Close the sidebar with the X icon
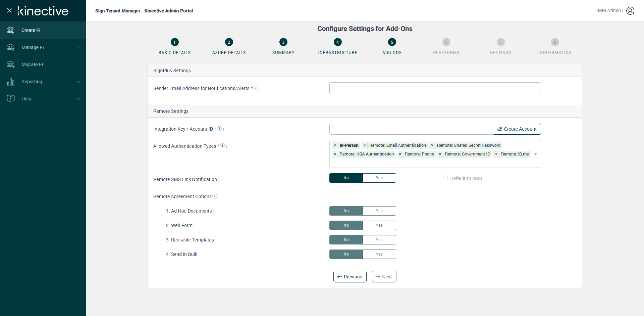 click(x=9, y=10)
